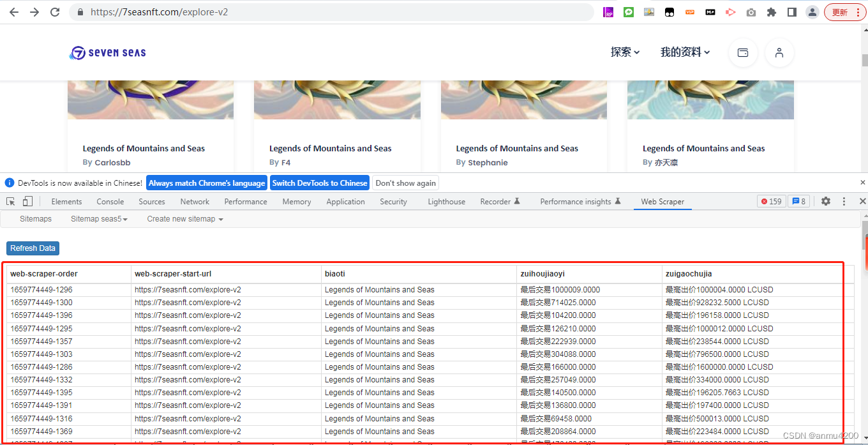Click the 159 errors counter badge

click(x=771, y=201)
